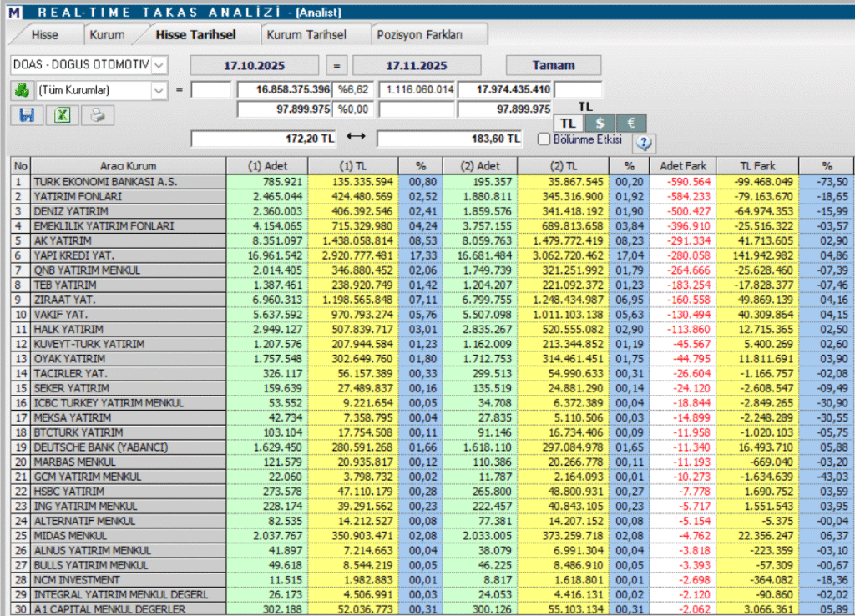The height and width of the screenshot is (616, 855).
Task: Click the Matriks M application icon
Action: (13, 12)
